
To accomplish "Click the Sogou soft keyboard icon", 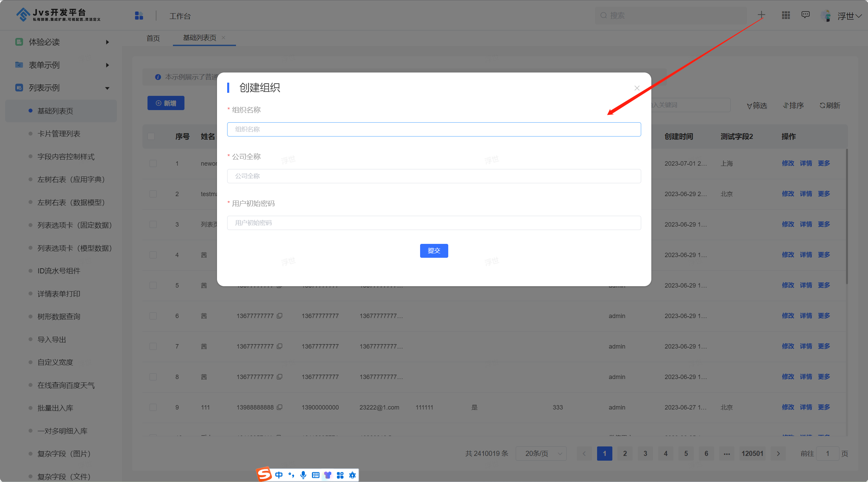I will pos(315,475).
